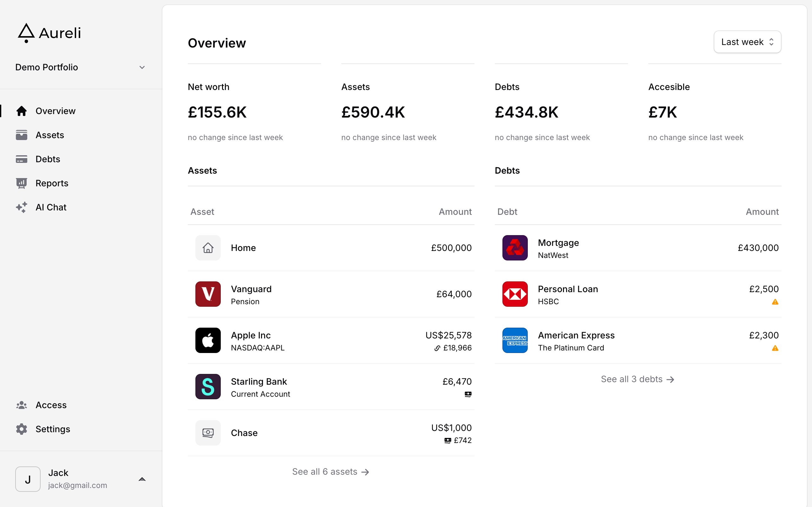The height and width of the screenshot is (507, 812).
Task: Click the J user avatar
Action: click(28, 479)
